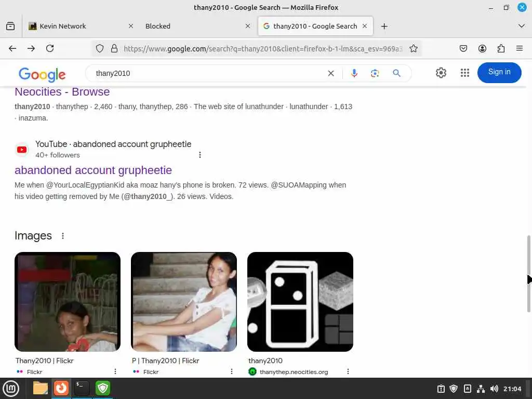Switch to Firefox in taskbar
Image resolution: width=532 pixels, height=399 pixels.
(x=61, y=388)
